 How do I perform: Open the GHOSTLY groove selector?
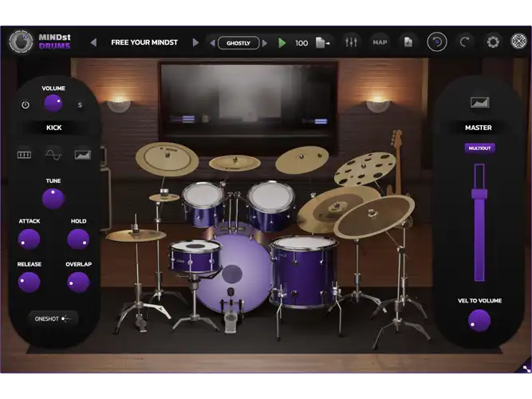[238, 43]
